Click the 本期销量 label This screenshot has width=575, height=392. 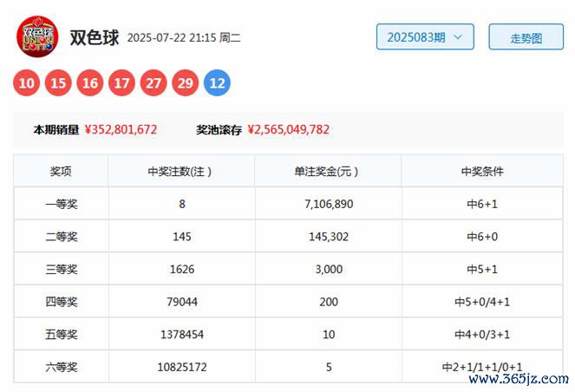point(56,130)
